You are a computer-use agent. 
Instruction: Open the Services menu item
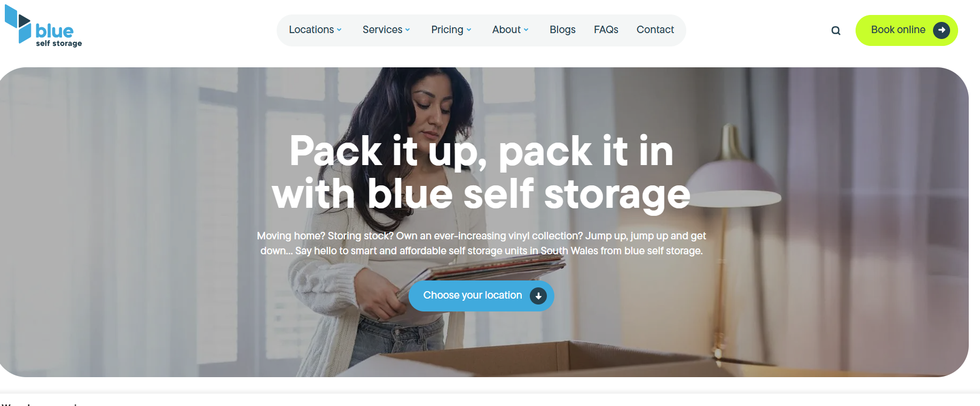point(382,30)
